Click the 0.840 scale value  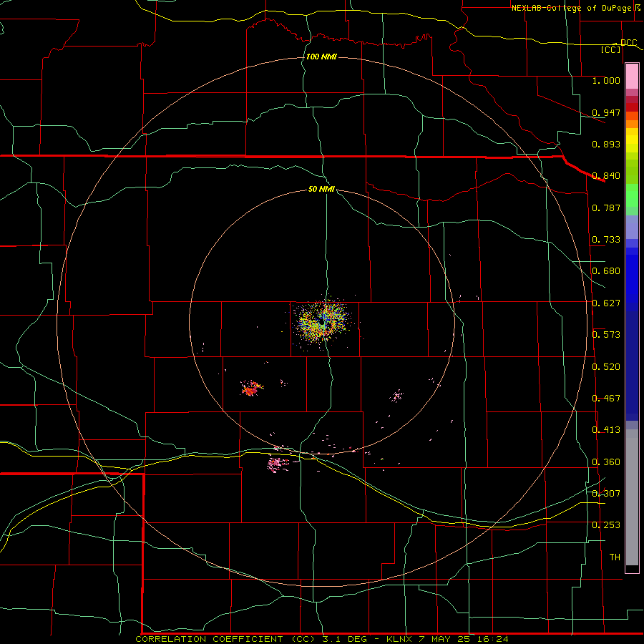tap(606, 176)
